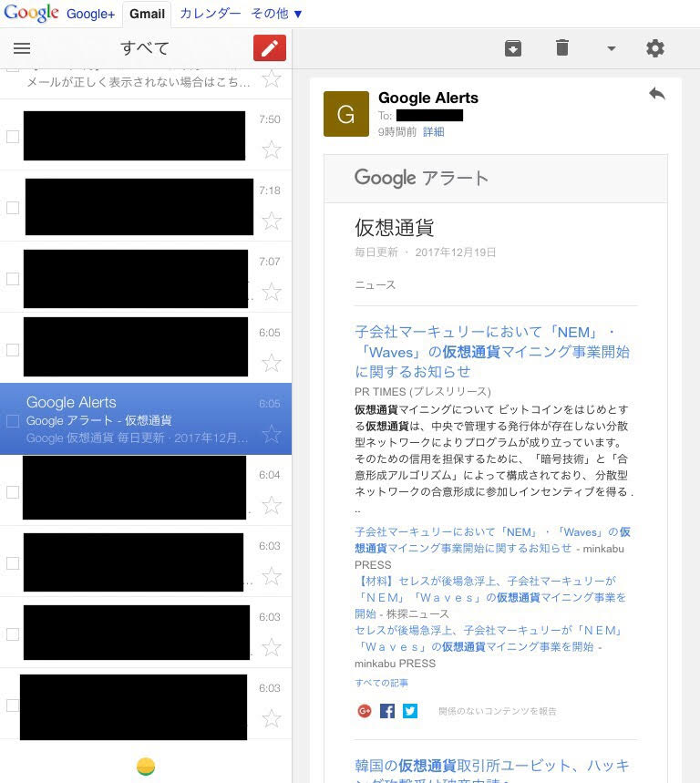Image resolution: width=700 pixels, height=783 pixels.
Task: Share the article on Facebook
Action: pos(387,711)
